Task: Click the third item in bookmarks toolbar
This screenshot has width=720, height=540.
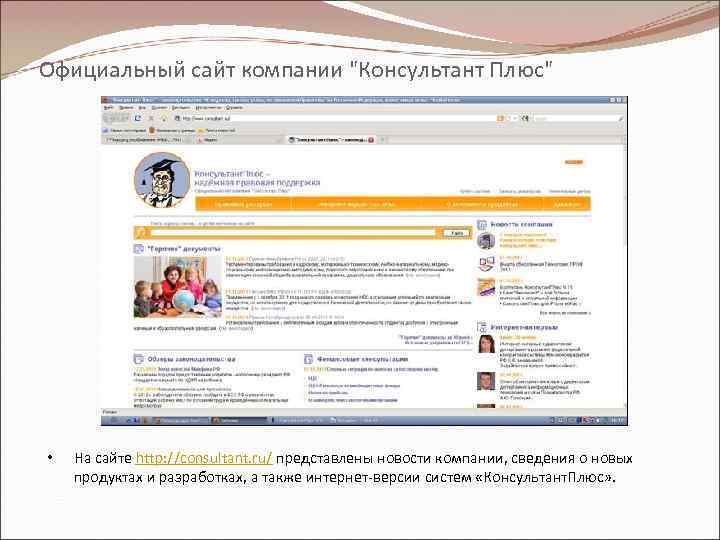Action: [216, 130]
